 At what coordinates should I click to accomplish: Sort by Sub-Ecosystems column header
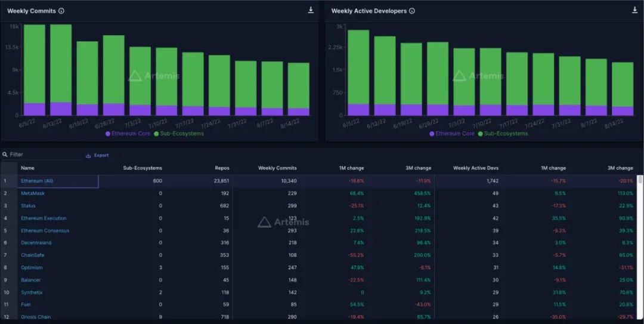[143, 168]
